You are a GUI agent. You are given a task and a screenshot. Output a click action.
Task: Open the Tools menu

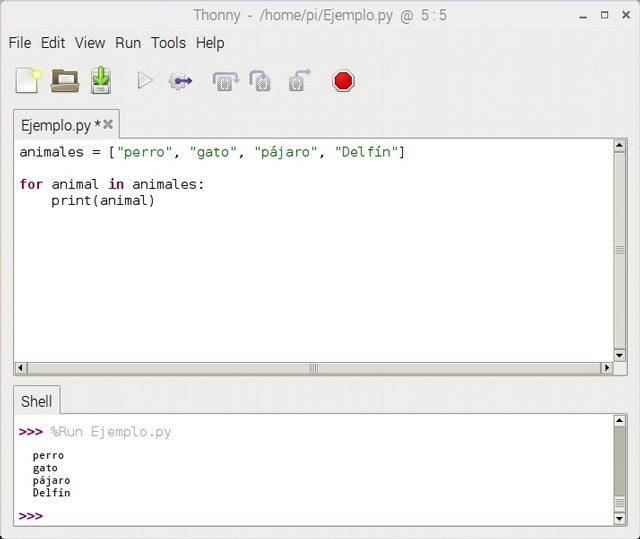[x=168, y=43]
